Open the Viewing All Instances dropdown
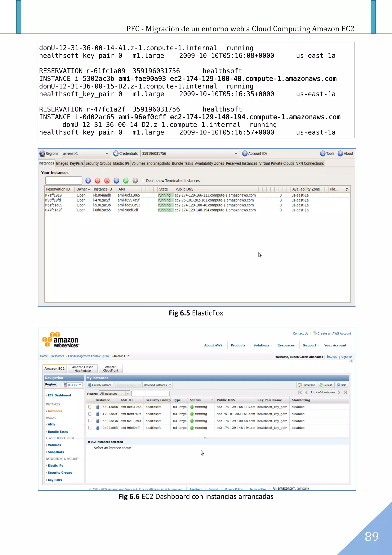 [x=114, y=394]
